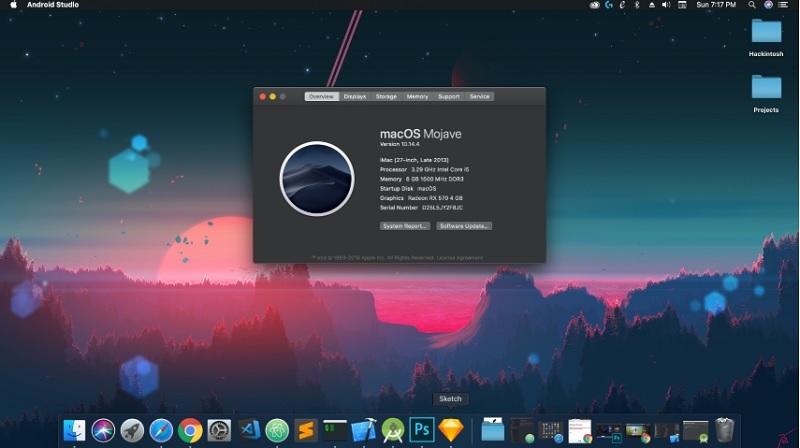Click serial number D25L5JY2F8JC
This screenshot has width=800, height=448.
442,208
